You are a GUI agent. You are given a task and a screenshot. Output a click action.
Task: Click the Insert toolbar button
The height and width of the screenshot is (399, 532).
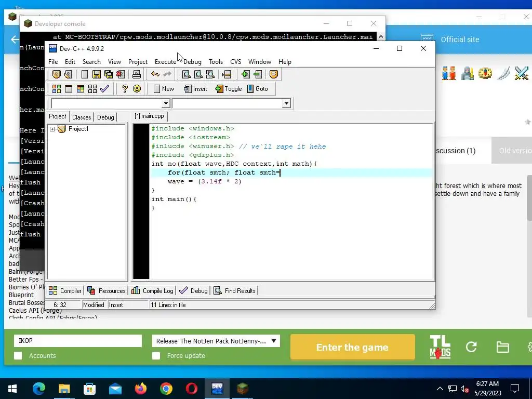click(x=195, y=89)
